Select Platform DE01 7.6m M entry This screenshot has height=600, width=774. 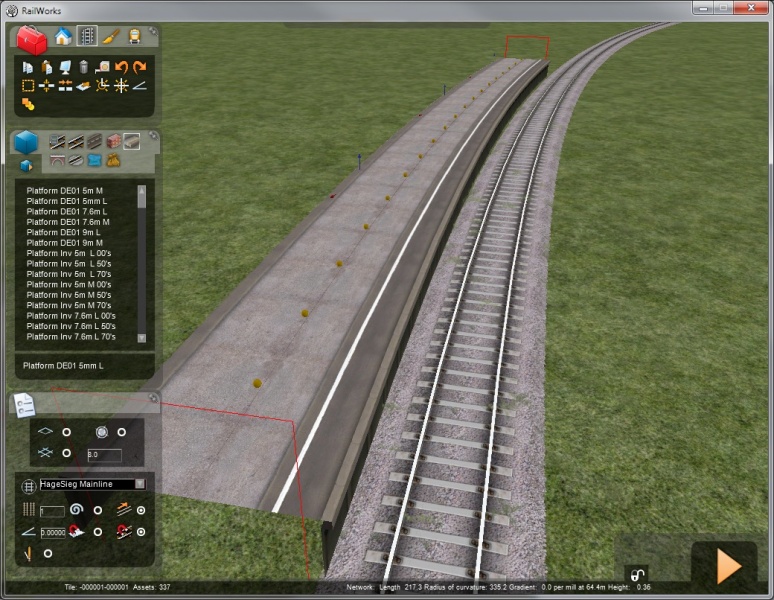[x=68, y=222]
